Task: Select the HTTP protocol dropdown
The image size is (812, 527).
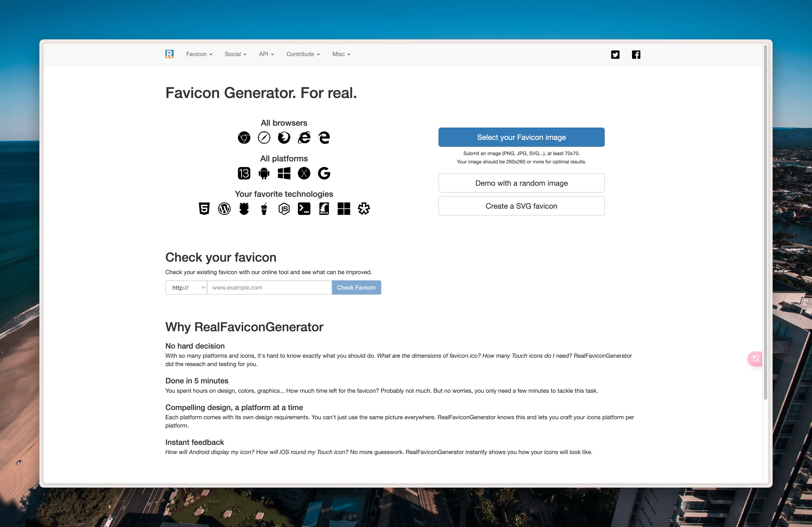Action: click(186, 288)
